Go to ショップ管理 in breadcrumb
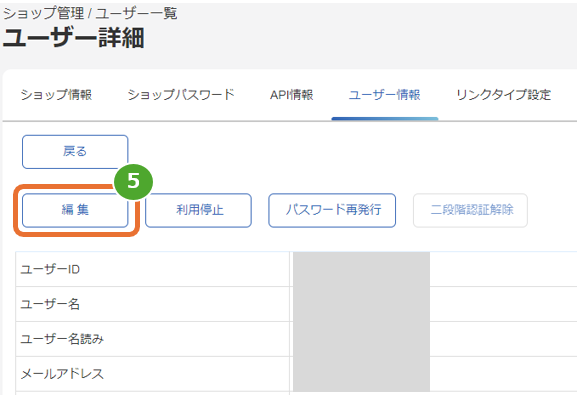This screenshot has height=395, width=579. pos(44,14)
